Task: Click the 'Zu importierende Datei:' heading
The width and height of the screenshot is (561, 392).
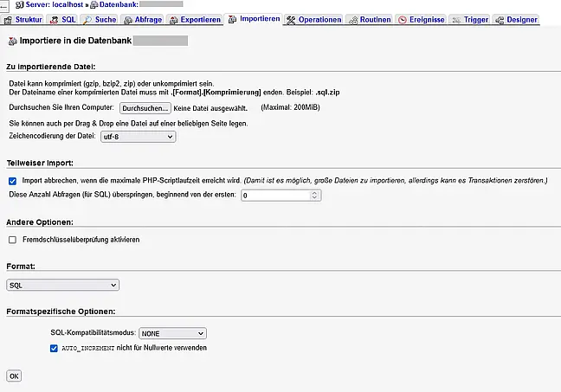Action: 51,67
